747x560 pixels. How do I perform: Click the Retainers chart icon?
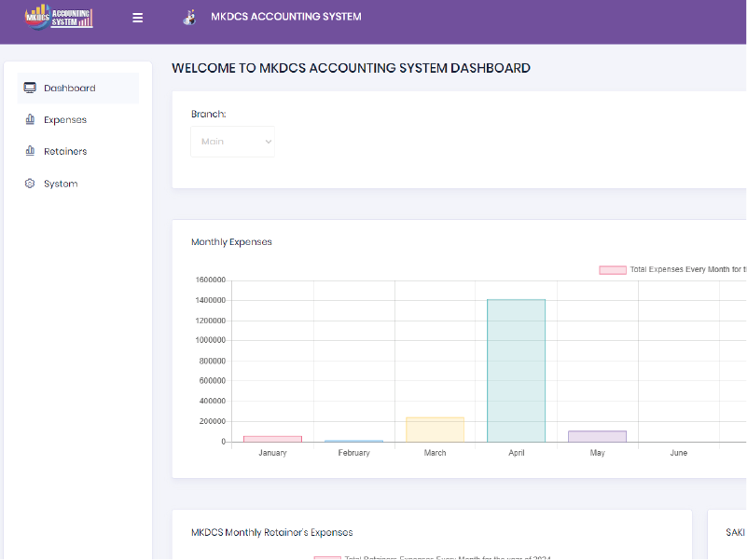coord(30,151)
